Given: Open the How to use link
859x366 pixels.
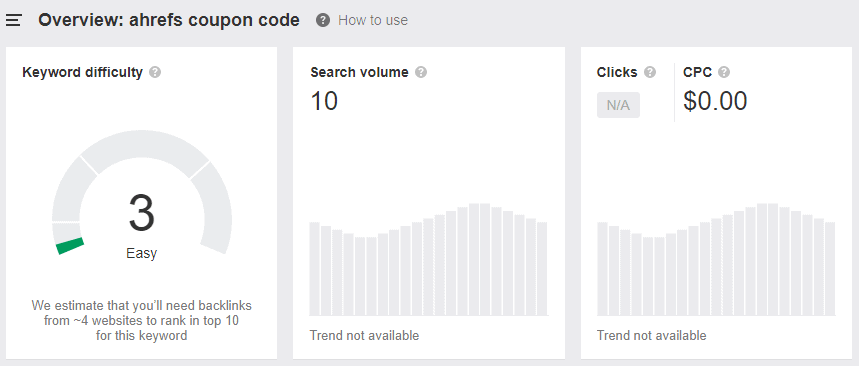Looking at the screenshot, I should click(x=373, y=21).
